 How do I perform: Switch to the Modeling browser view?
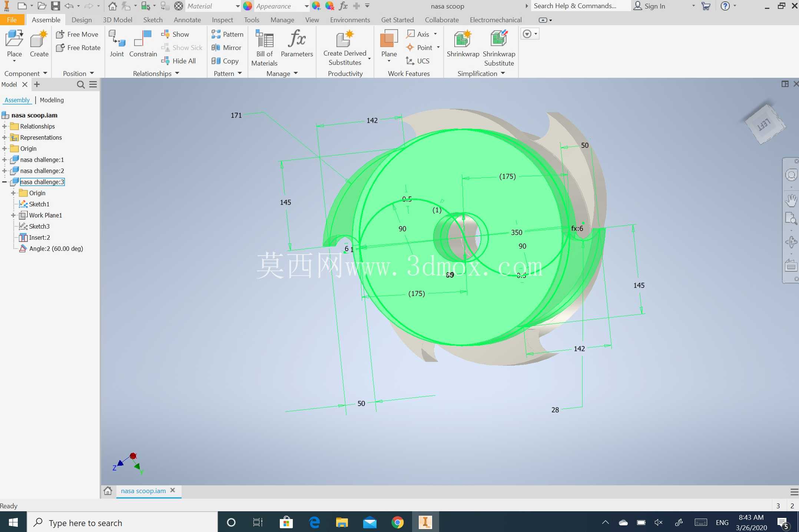click(x=52, y=100)
